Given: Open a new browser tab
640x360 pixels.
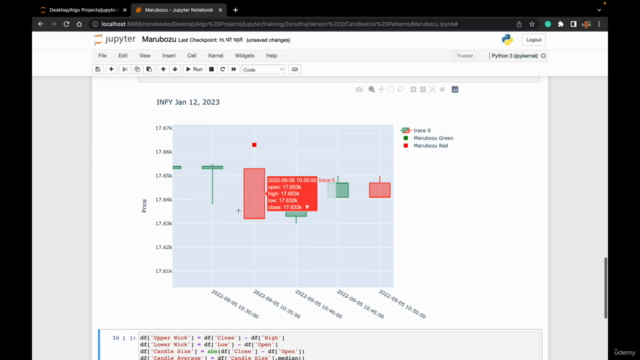Looking at the screenshot, I should [x=236, y=10].
